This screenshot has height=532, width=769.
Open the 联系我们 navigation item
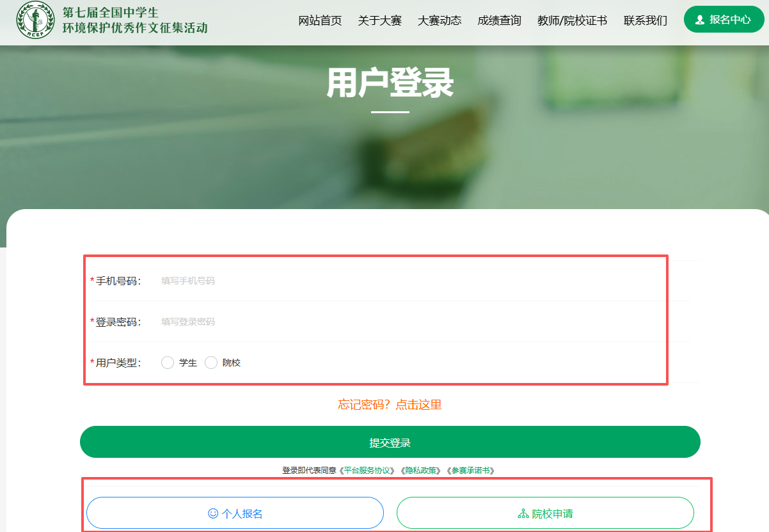pos(645,20)
